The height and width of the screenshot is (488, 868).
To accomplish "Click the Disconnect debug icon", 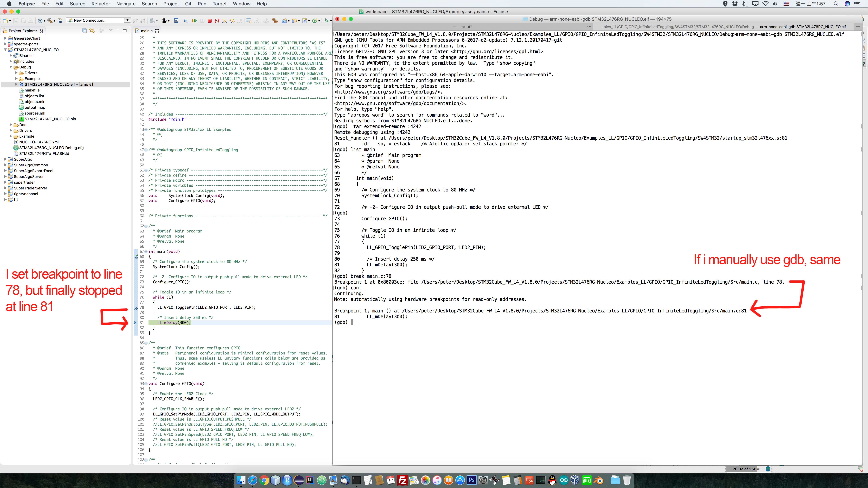I will coord(217,21).
